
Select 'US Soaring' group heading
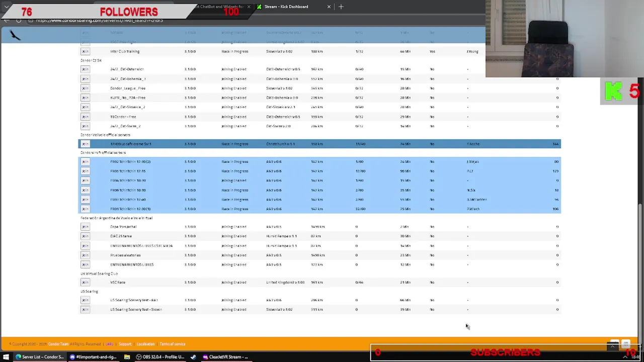pos(89,291)
